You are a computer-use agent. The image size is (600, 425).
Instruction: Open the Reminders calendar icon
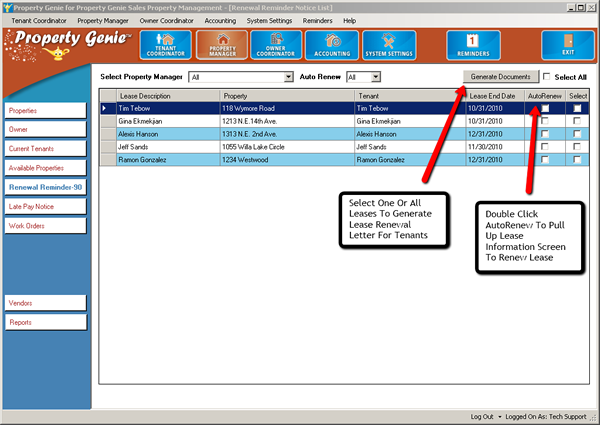point(473,45)
